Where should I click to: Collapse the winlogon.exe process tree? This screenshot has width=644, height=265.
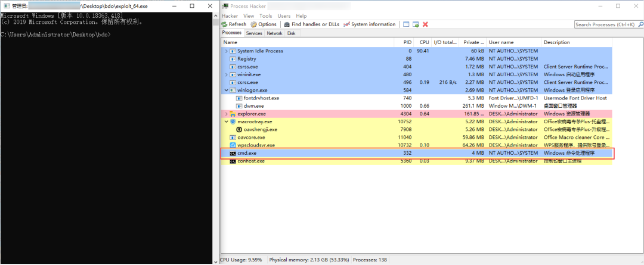pyautogui.click(x=226, y=90)
